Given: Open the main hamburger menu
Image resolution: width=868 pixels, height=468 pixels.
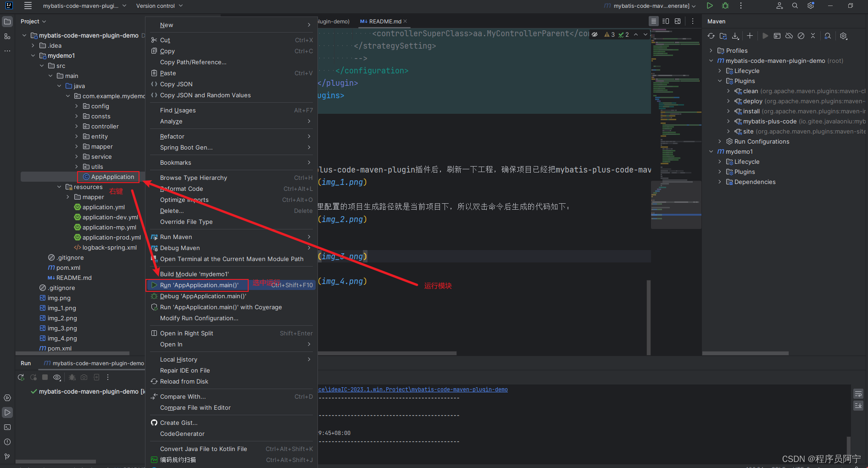Looking at the screenshot, I should [28, 6].
